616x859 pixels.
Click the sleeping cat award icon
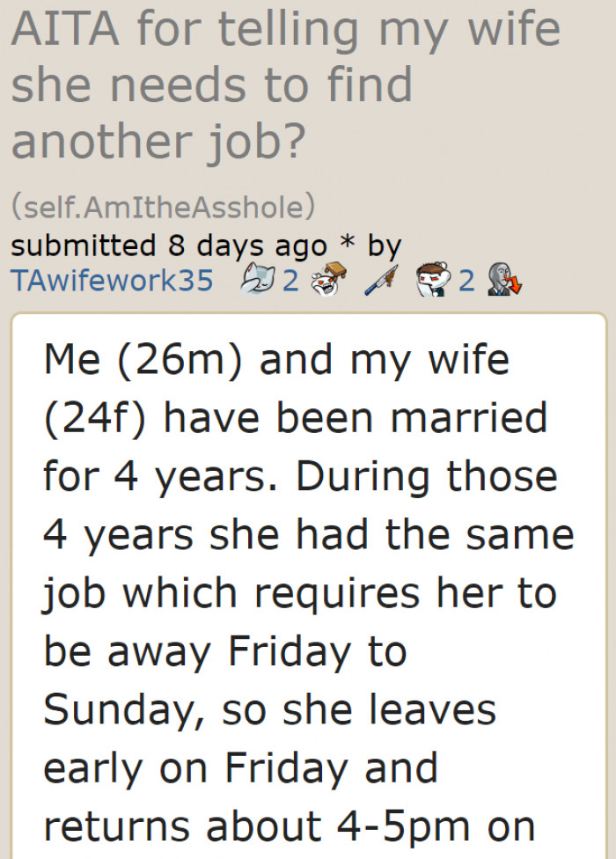click(260, 280)
